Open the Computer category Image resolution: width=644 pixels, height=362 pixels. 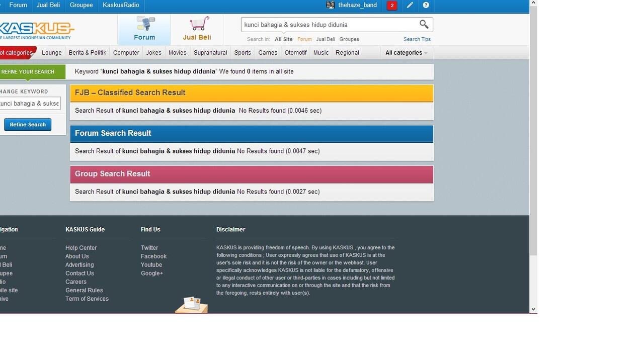[126, 53]
